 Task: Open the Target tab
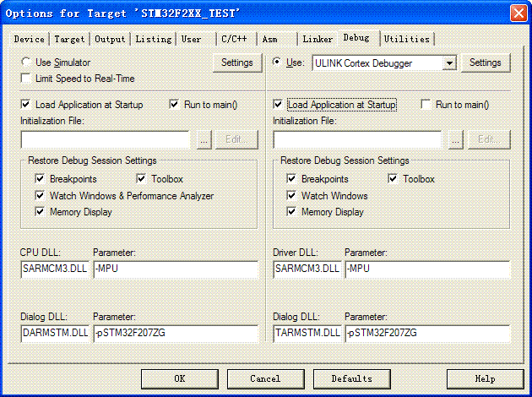69,39
